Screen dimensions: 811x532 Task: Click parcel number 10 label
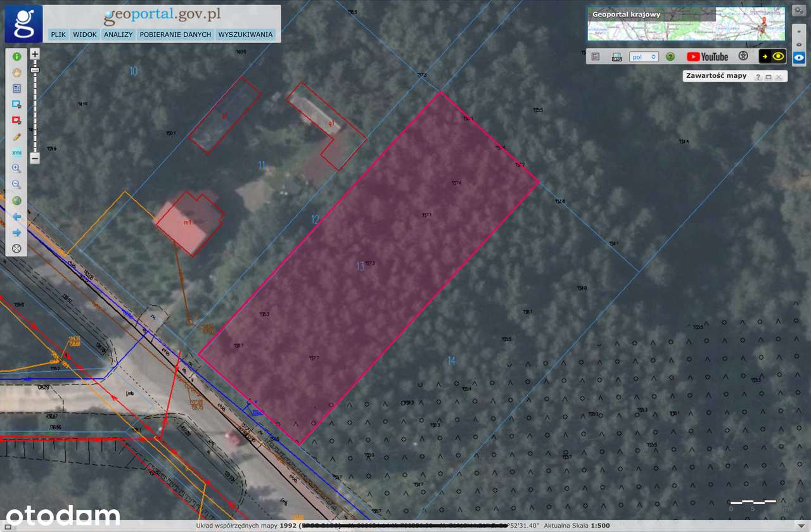(133, 71)
